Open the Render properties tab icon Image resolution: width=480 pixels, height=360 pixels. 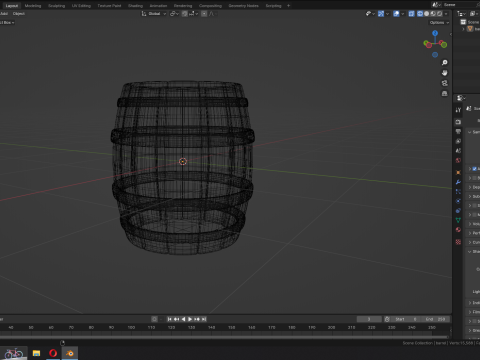click(458, 122)
